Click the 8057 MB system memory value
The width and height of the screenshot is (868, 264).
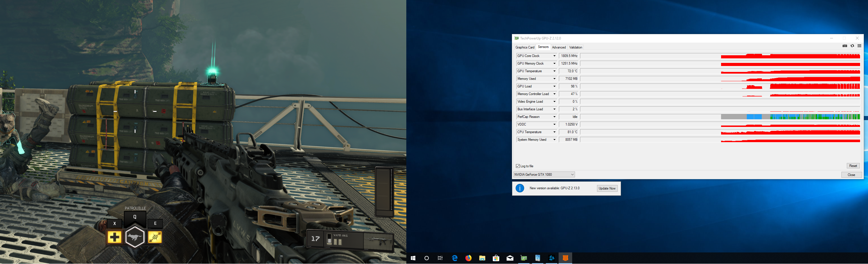569,140
